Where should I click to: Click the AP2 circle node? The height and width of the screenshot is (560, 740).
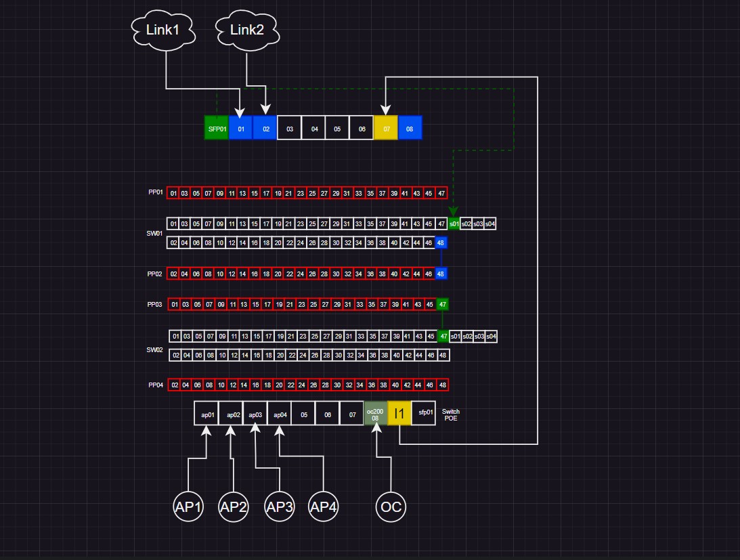[234, 507]
